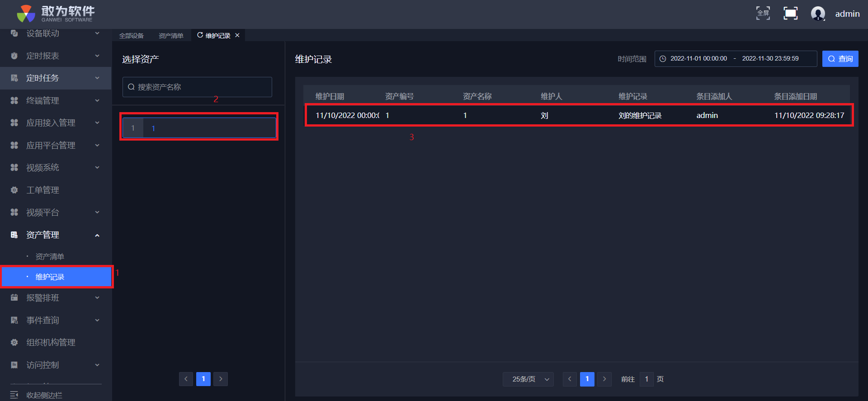This screenshot has width=868, height=401.
Task: Click the 收起侧边栏 collapse icon
Action: coord(14,395)
